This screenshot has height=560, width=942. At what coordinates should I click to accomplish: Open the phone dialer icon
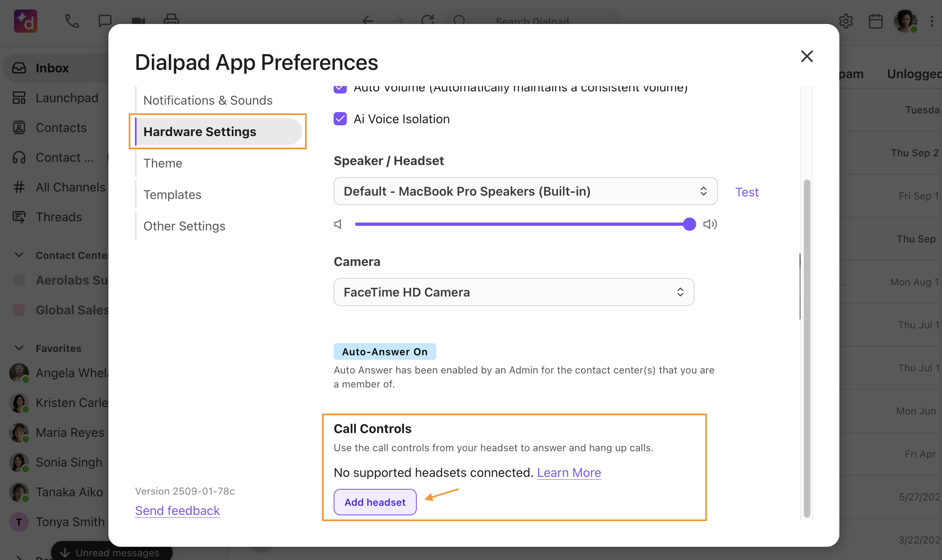72,21
